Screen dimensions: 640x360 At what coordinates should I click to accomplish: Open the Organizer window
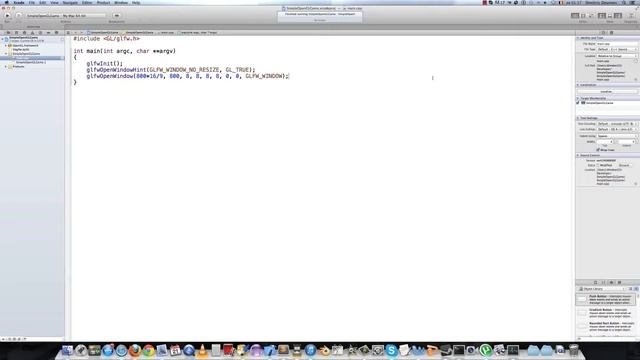[x=631, y=16]
